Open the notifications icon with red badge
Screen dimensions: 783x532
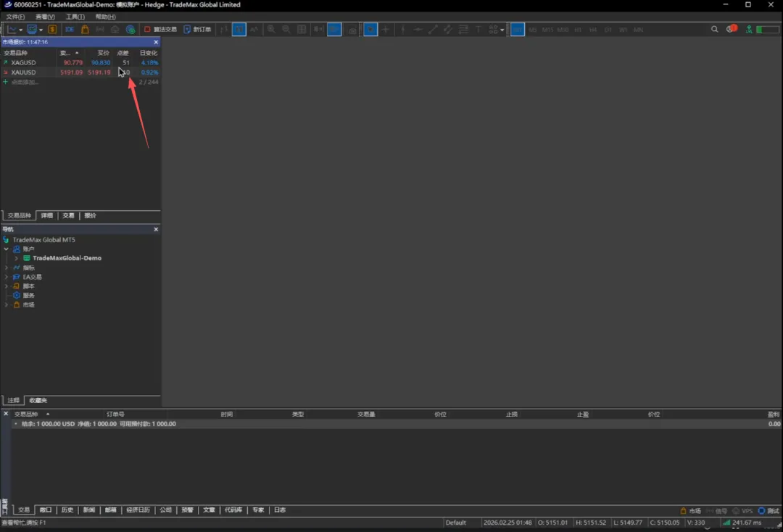tap(732, 30)
